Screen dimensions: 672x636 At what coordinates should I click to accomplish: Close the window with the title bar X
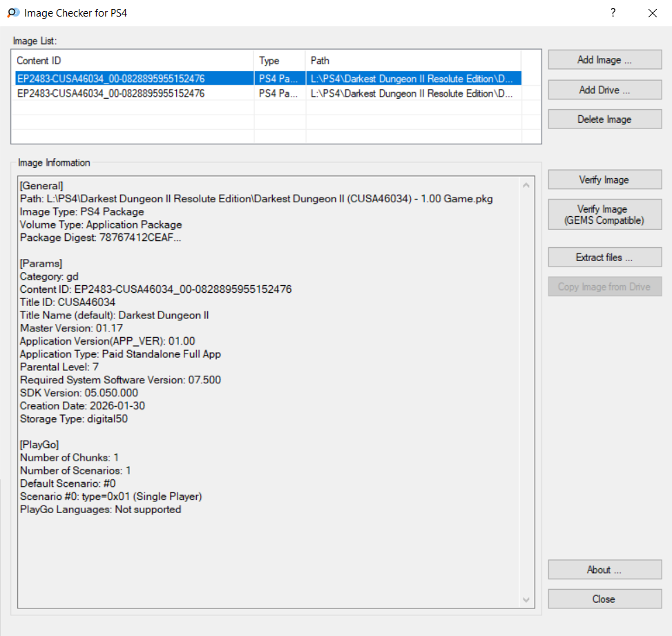[652, 13]
